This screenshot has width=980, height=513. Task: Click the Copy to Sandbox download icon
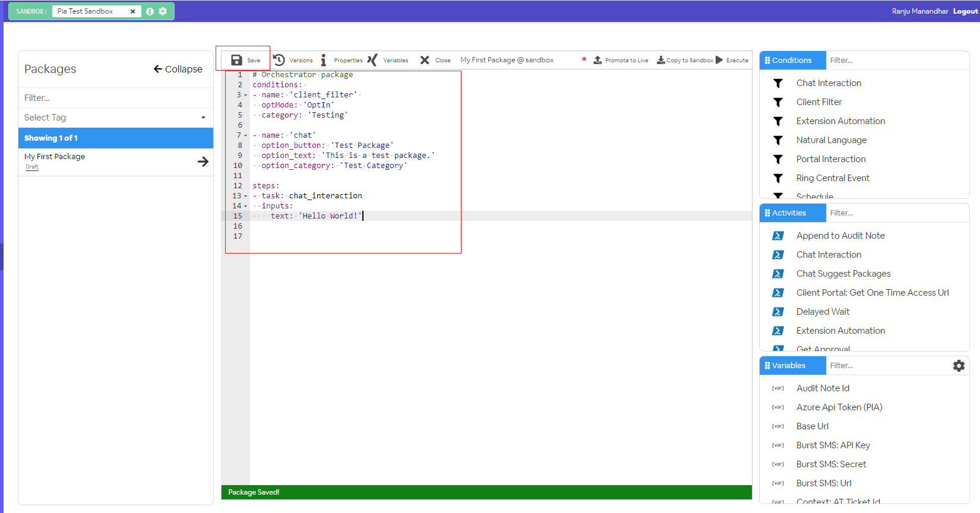tap(660, 60)
